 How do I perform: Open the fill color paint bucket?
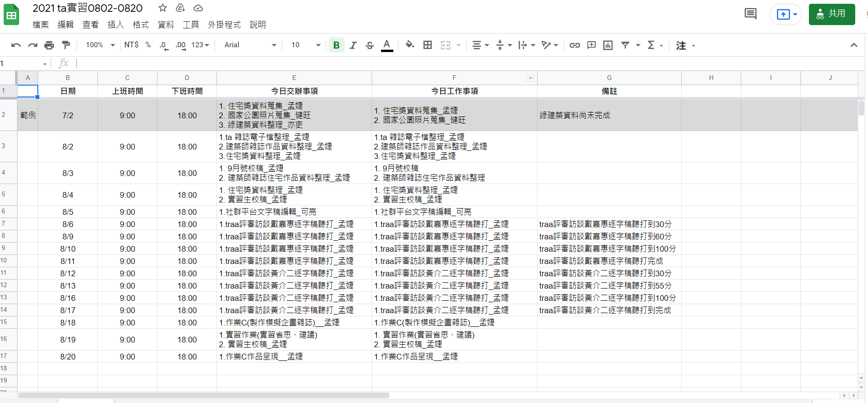[x=409, y=45]
